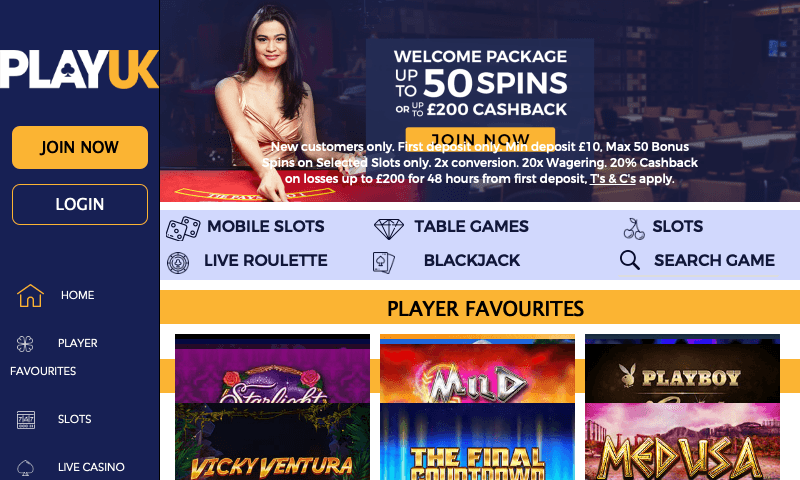Image resolution: width=800 pixels, height=480 pixels.
Task: Click the cherries icon beside Slots
Action: click(x=634, y=229)
